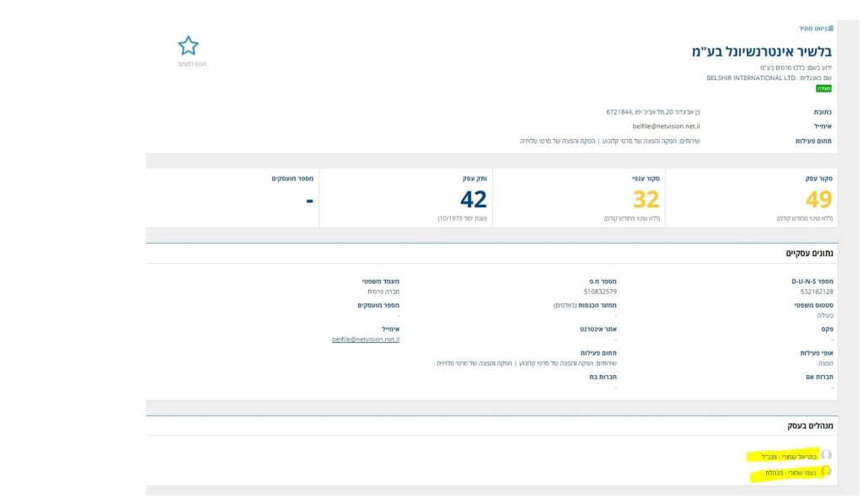
Task: Click the email address in the top details
Action: (x=666, y=126)
